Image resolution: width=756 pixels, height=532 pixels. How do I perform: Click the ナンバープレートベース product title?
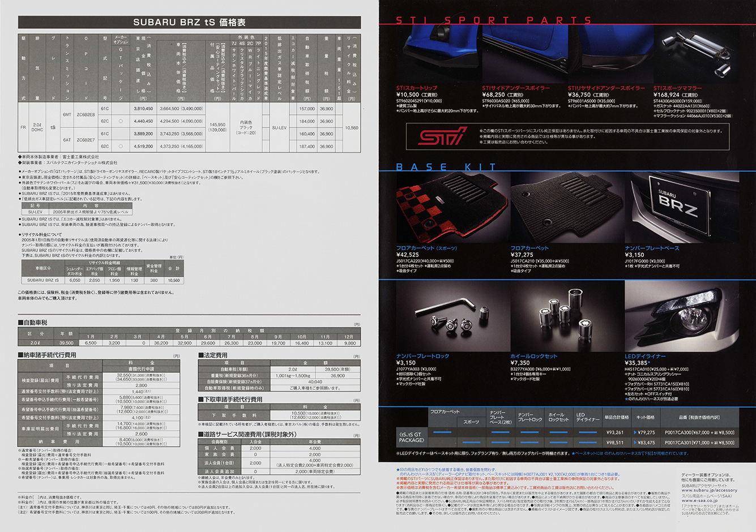pyautogui.click(x=652, y=248)
